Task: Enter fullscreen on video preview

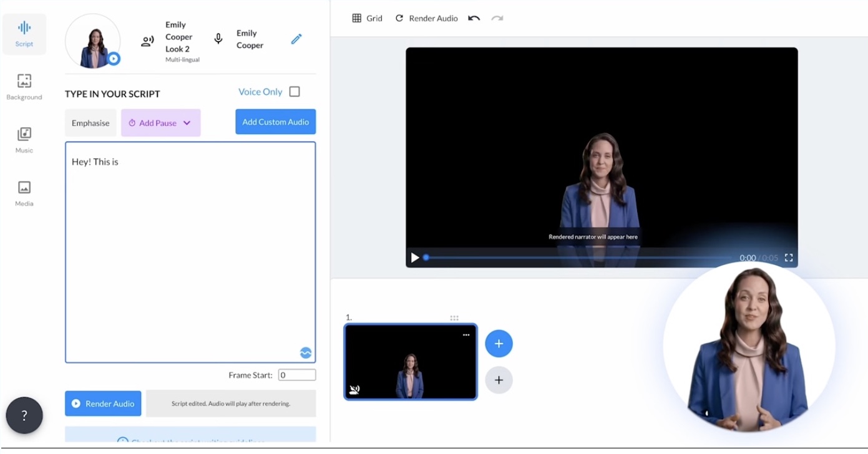Action: tap(789, 258)
